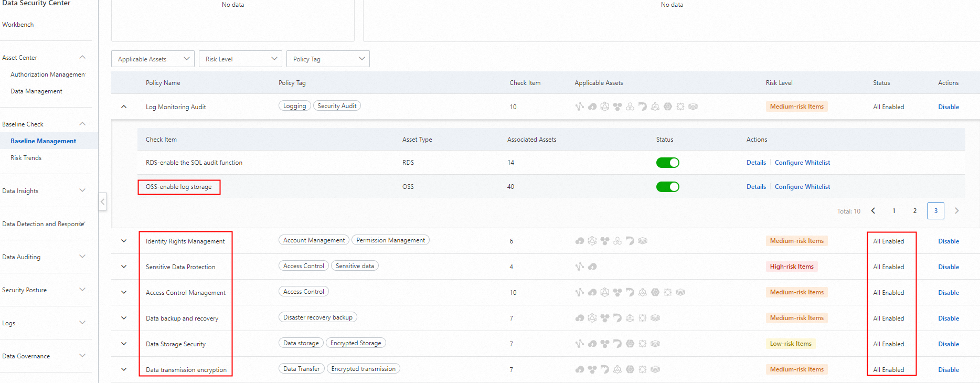Open the Risk Level filter dropdown
This screenshot has height=383, width=980.
[x=240, y=59]
